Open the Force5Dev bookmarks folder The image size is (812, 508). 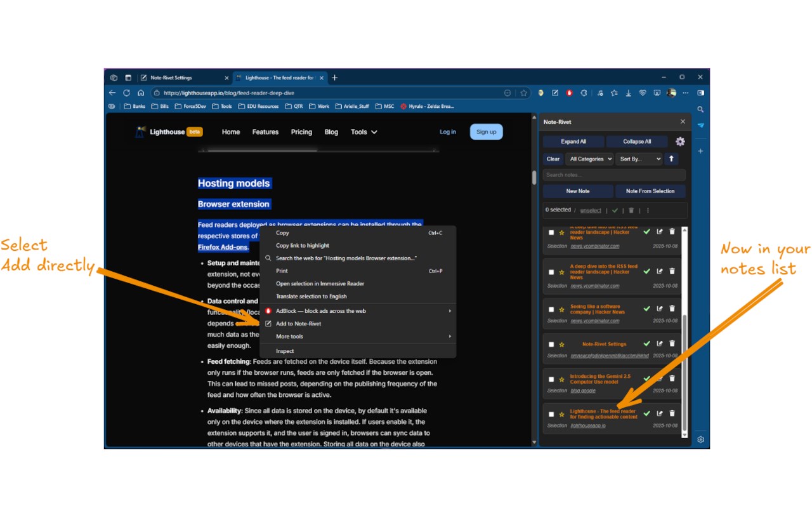coord(192,107)
